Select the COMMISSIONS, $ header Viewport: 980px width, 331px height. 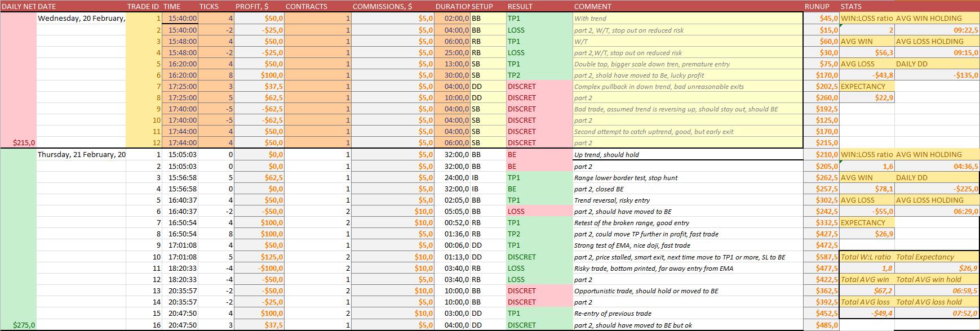click(392, 6)
